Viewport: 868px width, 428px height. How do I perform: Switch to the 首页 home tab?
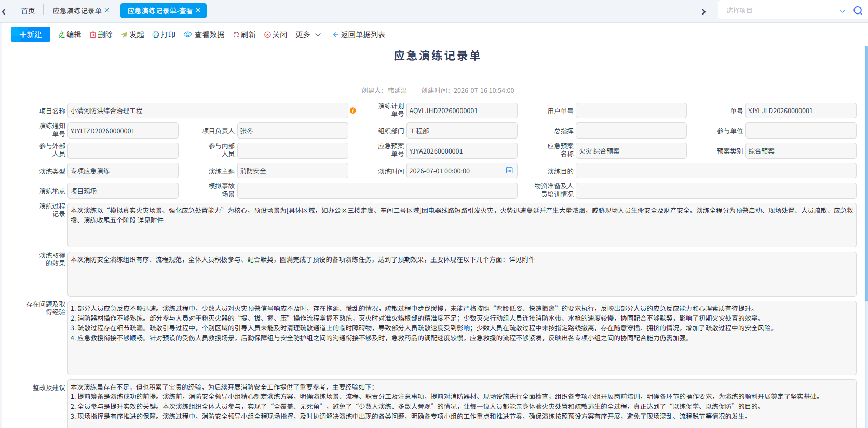coord(28,11)
